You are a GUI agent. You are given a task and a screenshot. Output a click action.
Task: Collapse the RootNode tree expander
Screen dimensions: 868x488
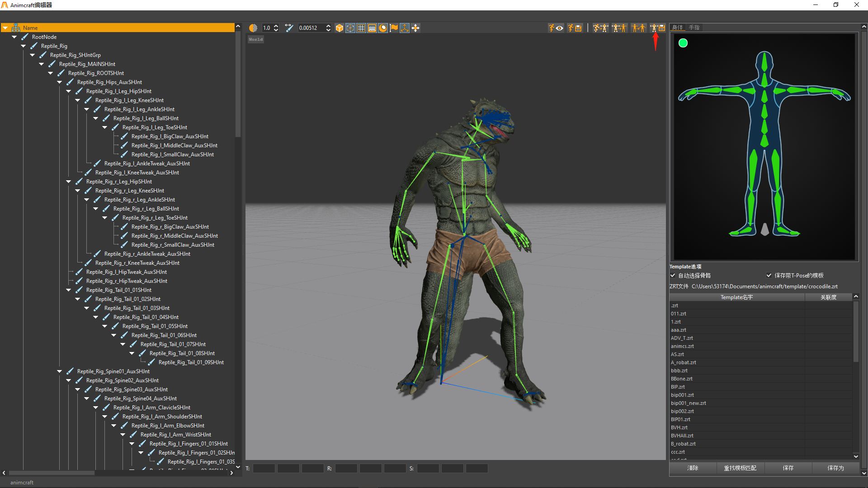[x=14, y=37]
